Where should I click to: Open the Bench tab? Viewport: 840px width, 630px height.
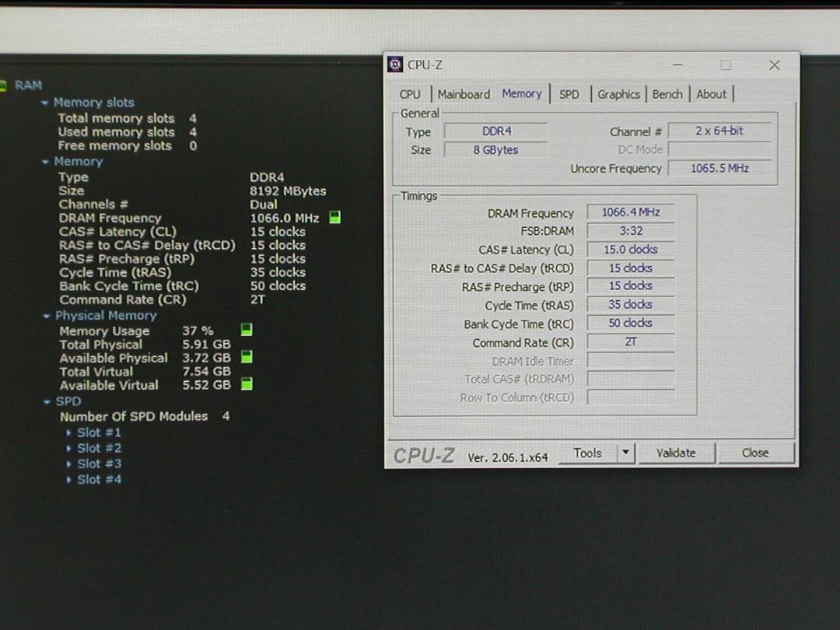tap(667, 94)
